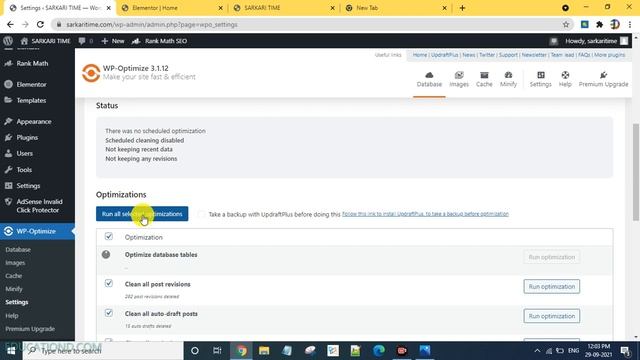The image size is (640, 360).
Task: Open Task View on taskbar
Action: (217, 351)
